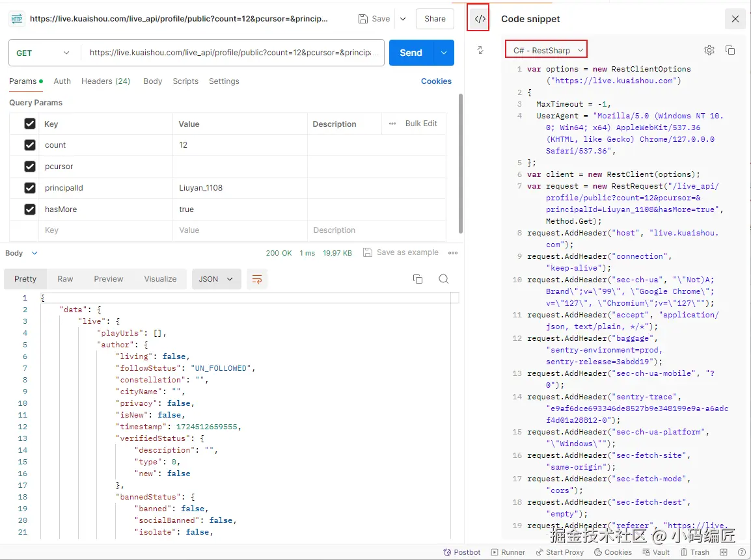Open more options next to Save as example
751x560 pixels.
453,253
